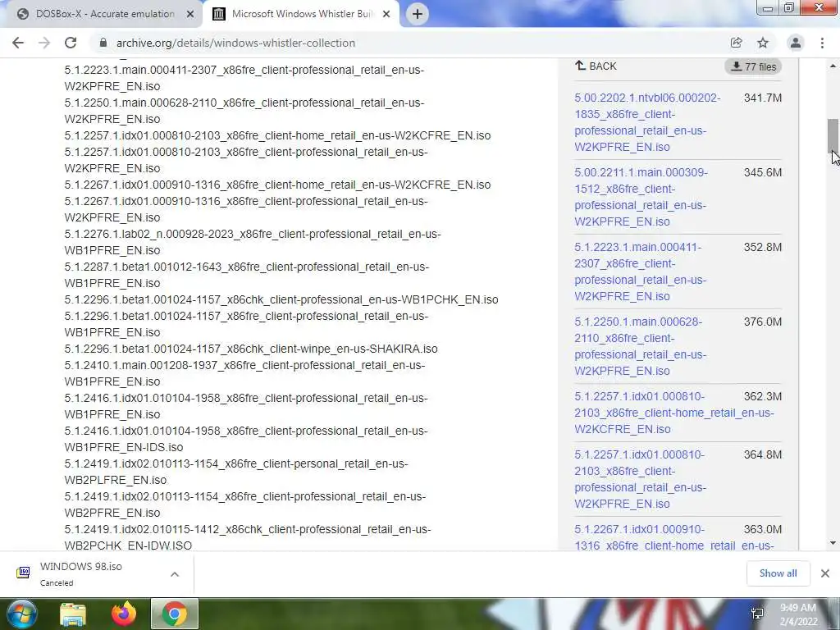840x630 pixels.
Task: Click the archive.org address bar
Action: (235, 43)
